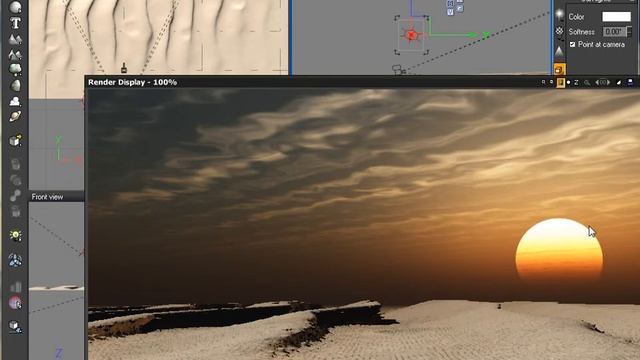Viewport: 640px width, 360px height.
Task: Select the red sun light object in viewport
Action: tap(411, 35)
